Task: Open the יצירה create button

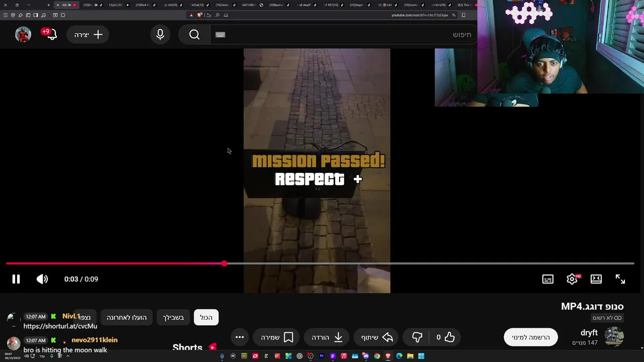Action: point(88,35)
